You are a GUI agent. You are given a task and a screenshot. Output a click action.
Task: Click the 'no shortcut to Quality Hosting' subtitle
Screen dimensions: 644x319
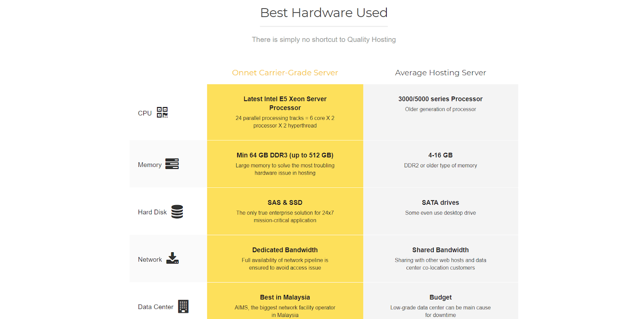[x=324, y=39]
